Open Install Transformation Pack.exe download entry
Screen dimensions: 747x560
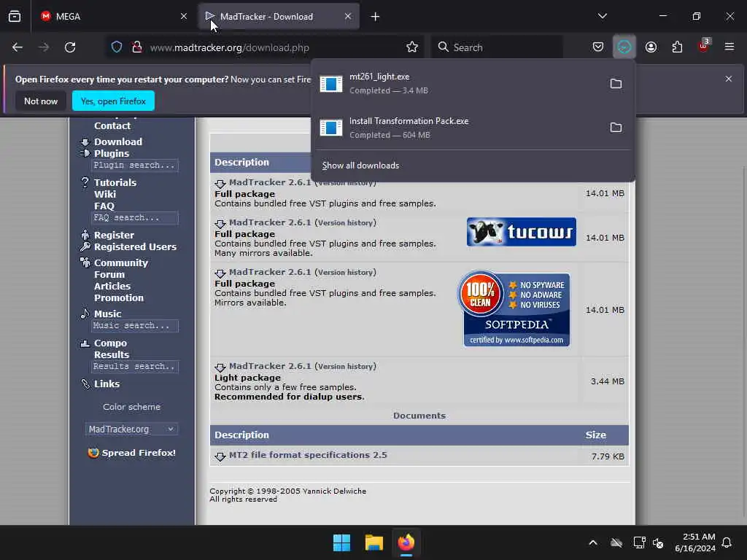(457, 128)
